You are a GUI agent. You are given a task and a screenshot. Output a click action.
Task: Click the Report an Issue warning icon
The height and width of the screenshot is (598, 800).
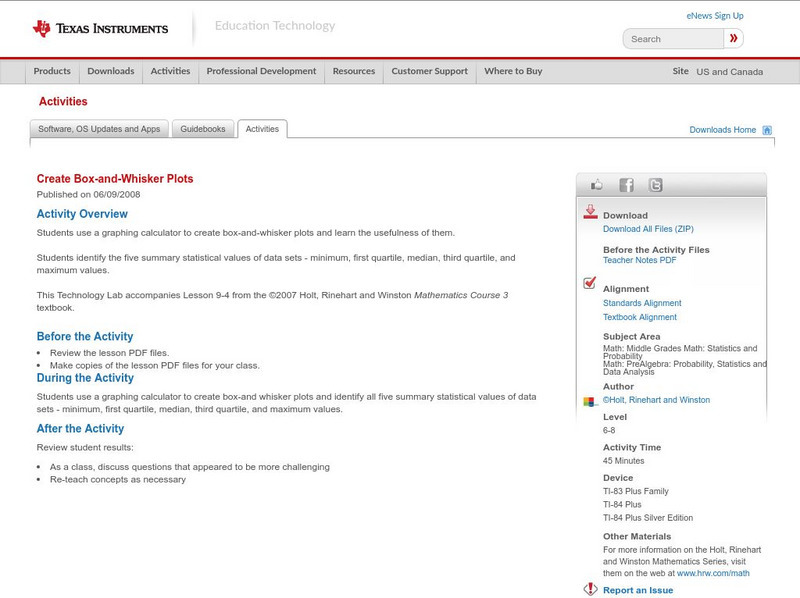(590, 589)
